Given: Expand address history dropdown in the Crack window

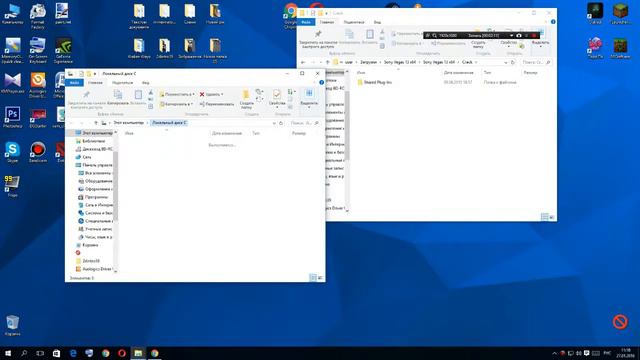Looking at the screenshot, I should click(x=506, y=62).
